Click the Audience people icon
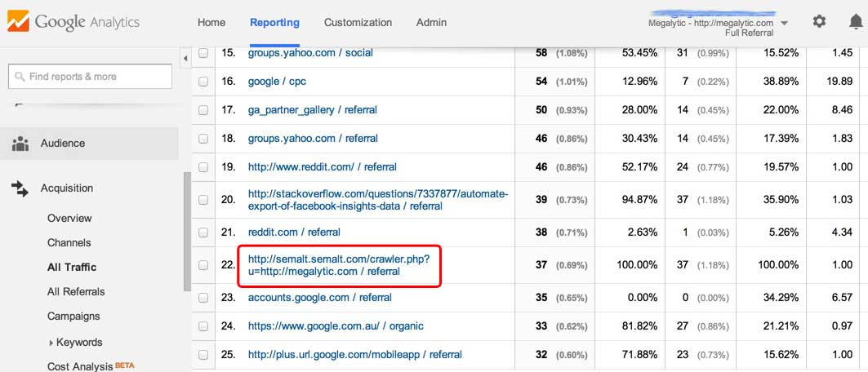 [20, 144]
